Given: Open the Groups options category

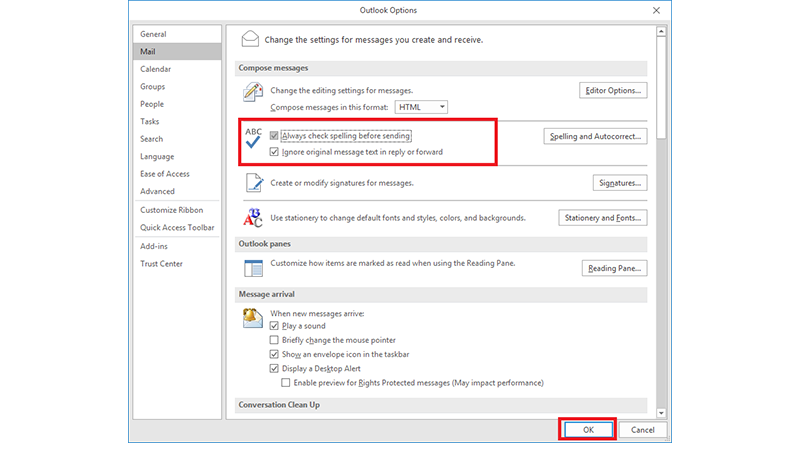Looking at the screenshot, I should tap(177, 86).
